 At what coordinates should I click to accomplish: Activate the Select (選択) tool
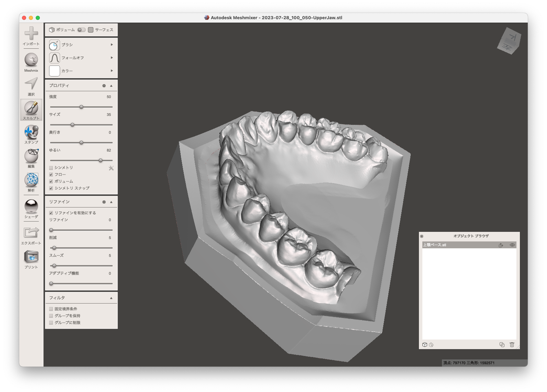tap(31, 84)
